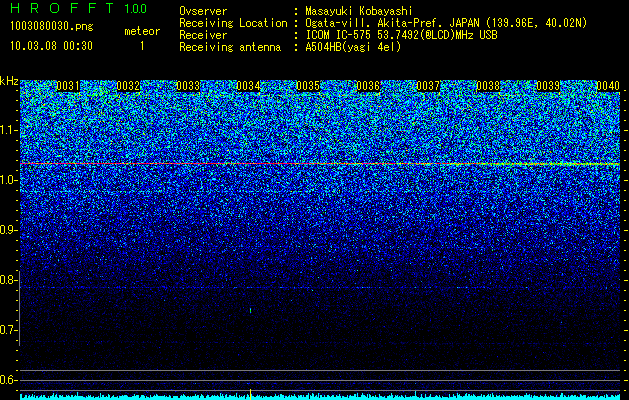Image resolution: width=629 pixels, height=400 pixels.
Task: Click the A504HB(yagi 4el) antenna text
Action: (353, 47)
